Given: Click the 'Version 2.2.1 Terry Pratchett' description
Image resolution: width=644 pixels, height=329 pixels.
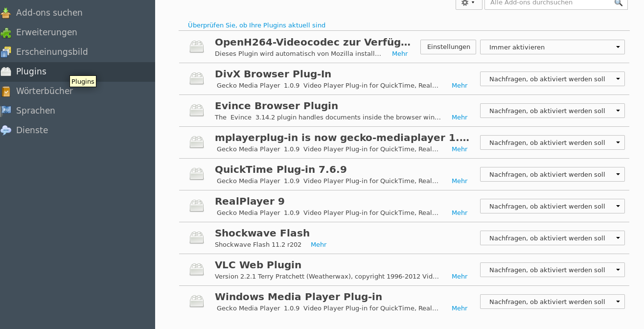Looking at the screenshot, I should 327,277.
